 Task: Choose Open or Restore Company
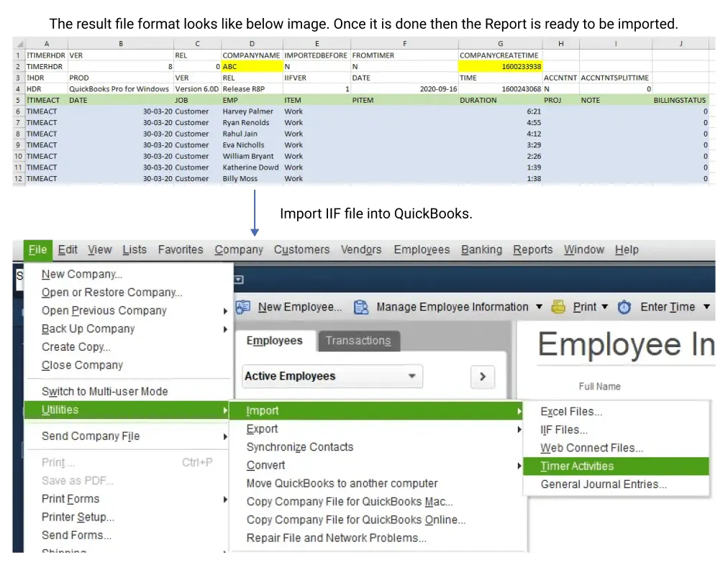127,293
